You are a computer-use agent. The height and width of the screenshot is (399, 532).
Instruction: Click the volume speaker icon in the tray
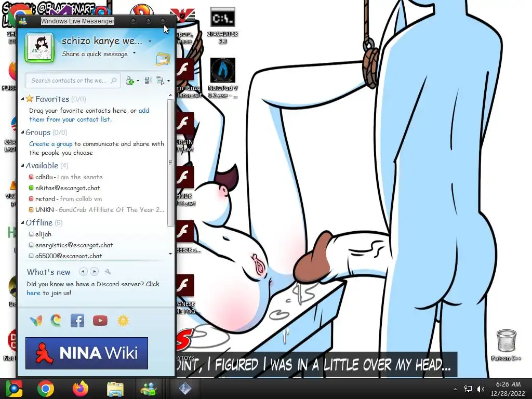click(481, 389)
